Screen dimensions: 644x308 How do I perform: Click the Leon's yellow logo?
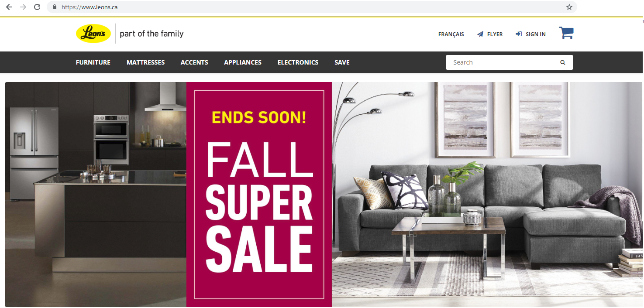click(x=93, y=34)
